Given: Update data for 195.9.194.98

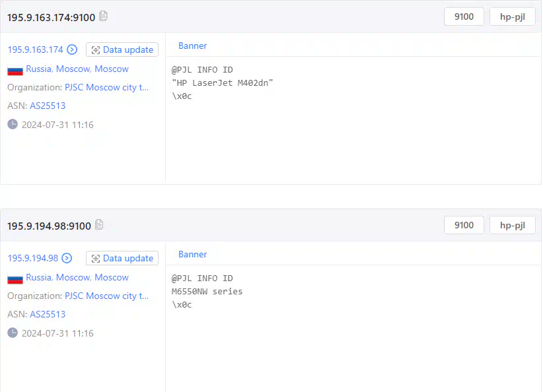Looking at the screenshot, I should (122, 258).
